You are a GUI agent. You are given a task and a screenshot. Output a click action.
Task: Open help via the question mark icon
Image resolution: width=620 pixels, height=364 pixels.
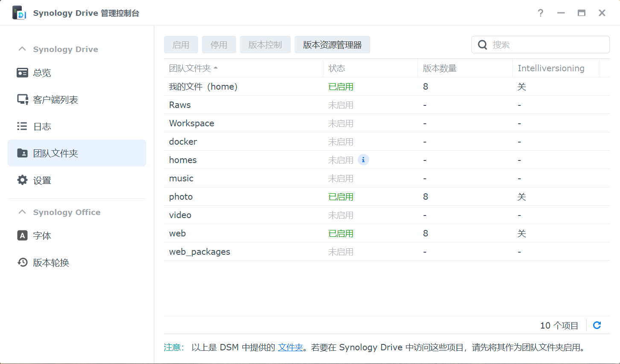(541, 13)
